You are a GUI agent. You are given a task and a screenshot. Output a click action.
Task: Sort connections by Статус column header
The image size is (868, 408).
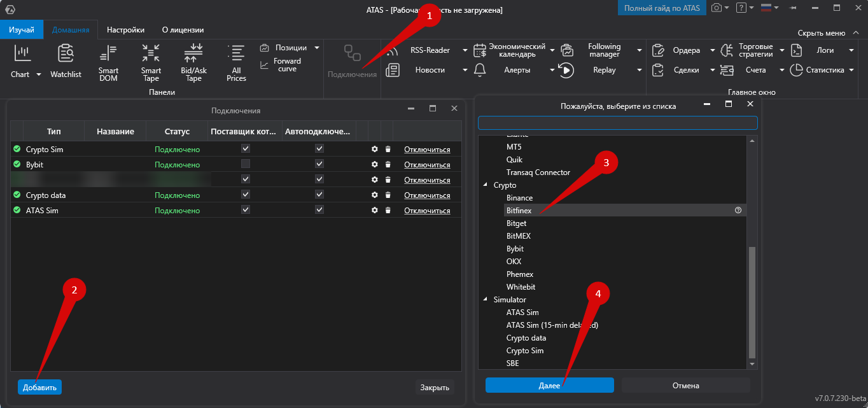tap(177, 132)
